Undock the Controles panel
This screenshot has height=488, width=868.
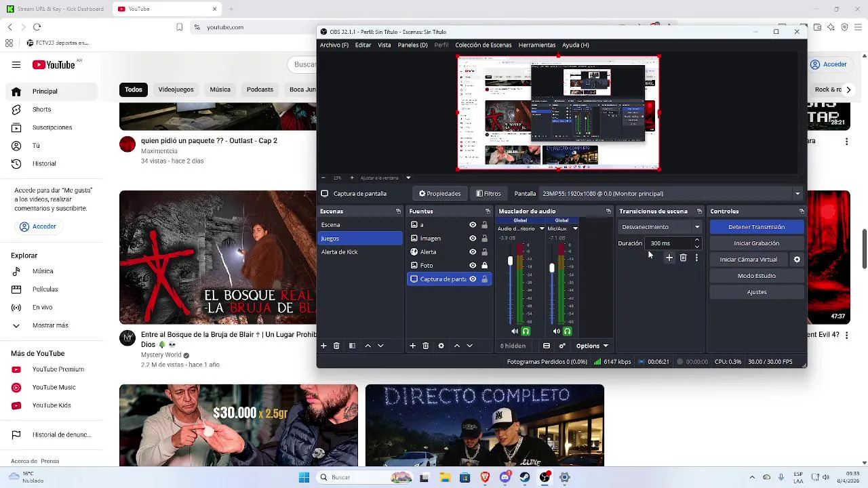coord(802,211)
